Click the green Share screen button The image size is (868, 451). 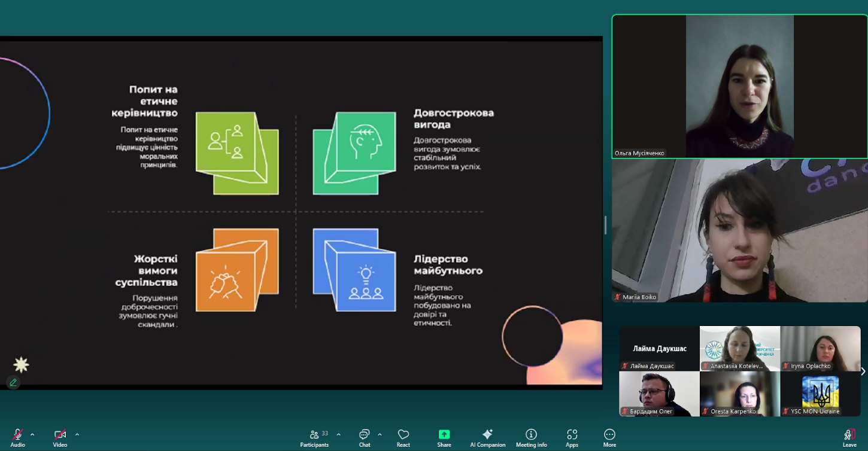(x=444, y=437)
